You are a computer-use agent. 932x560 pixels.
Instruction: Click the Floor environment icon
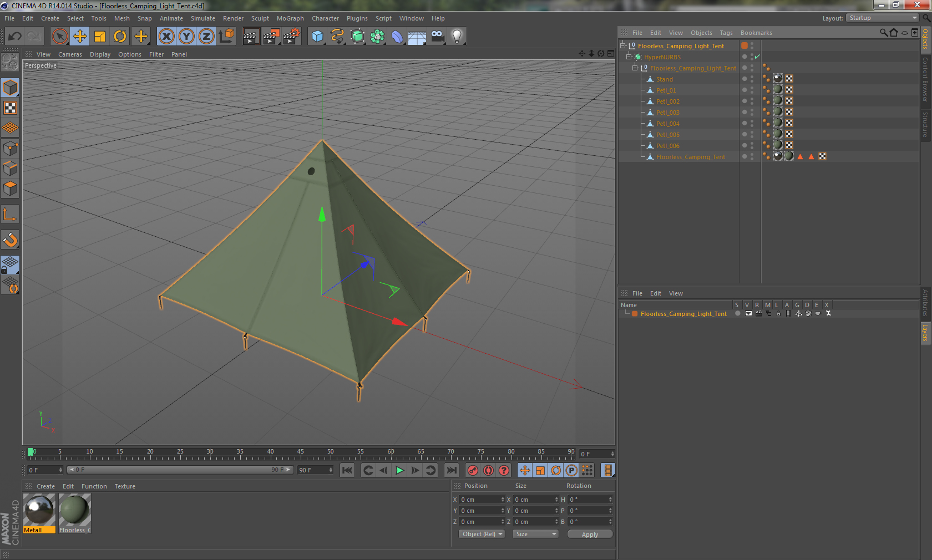[x=417, y=37]
